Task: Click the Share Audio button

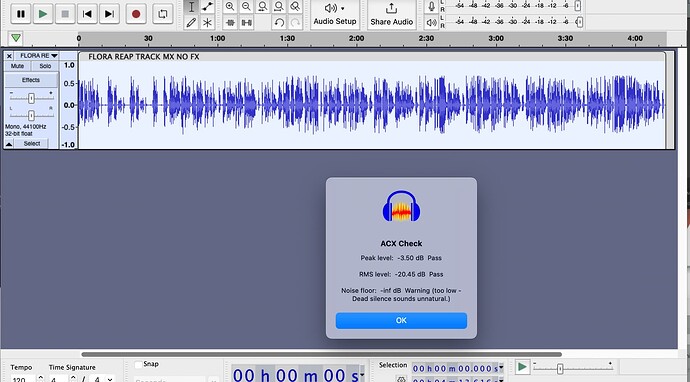Action: click(x=391, y=14)
